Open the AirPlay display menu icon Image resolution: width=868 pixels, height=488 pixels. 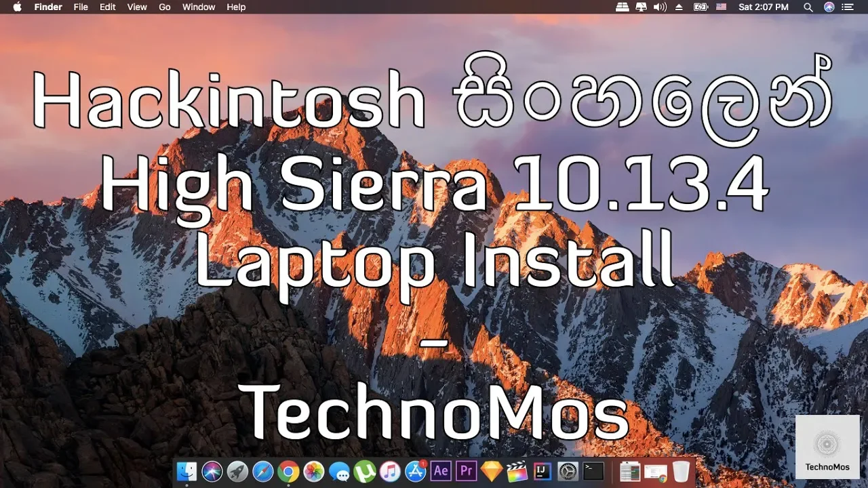pyautogui.click(x=642, y=7)
